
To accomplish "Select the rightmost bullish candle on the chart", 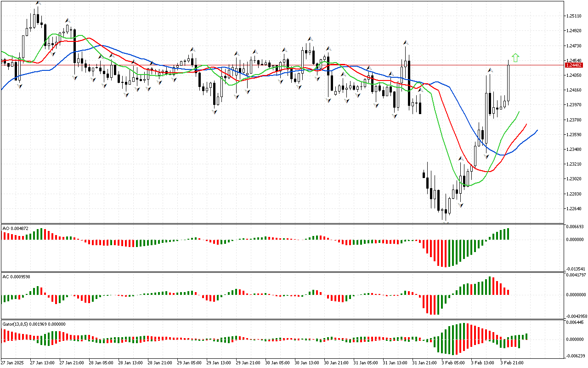I will pos(509,83).
